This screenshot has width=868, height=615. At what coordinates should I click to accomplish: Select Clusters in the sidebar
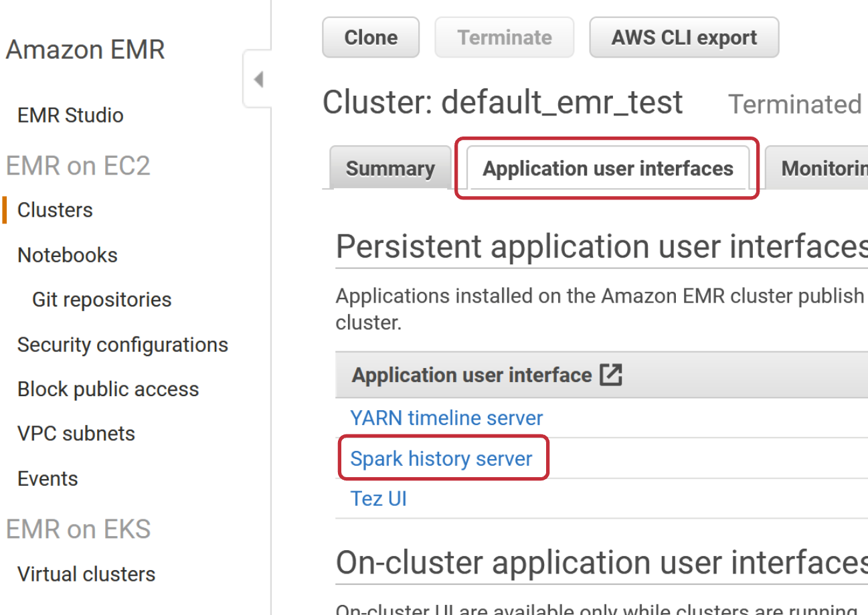click(55, 210)
